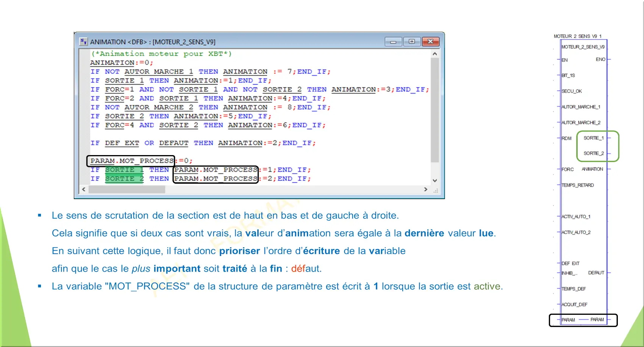
Task: Click the 'IF SORTIE_2 THEN ANIMATION:=5' line
Action: [181, 116]
